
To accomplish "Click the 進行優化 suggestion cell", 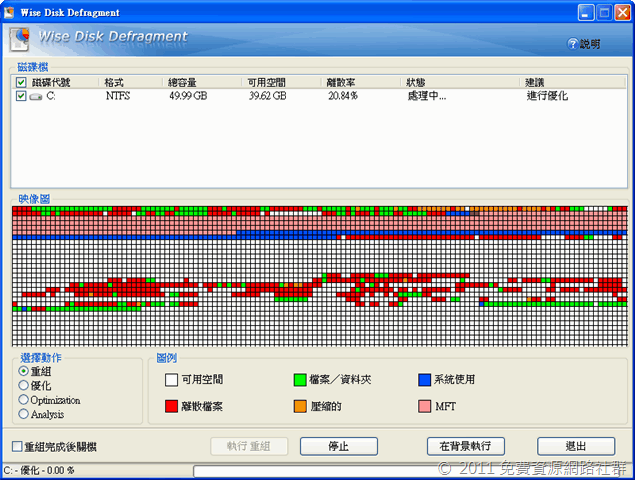I will pyautogui.click(x=547, y=96).
